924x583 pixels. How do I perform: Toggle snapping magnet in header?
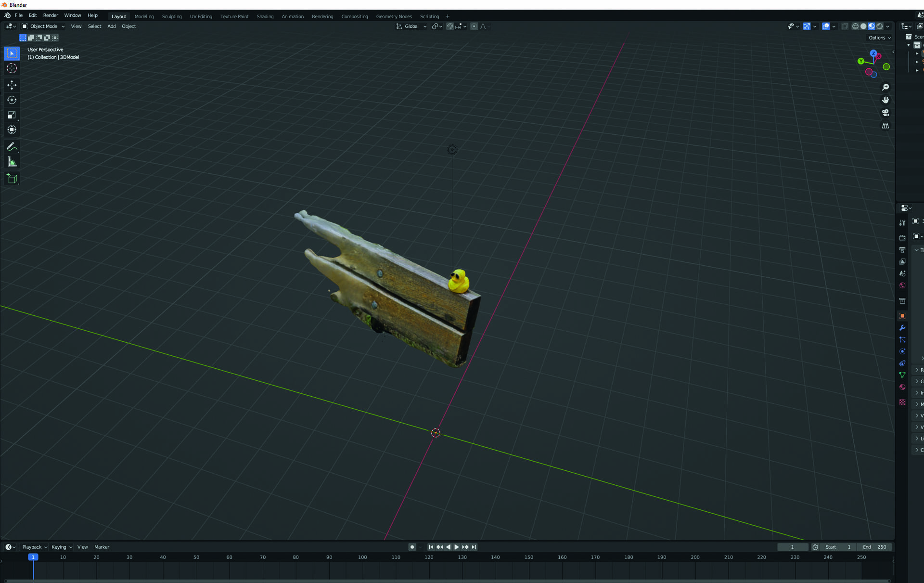449,26
